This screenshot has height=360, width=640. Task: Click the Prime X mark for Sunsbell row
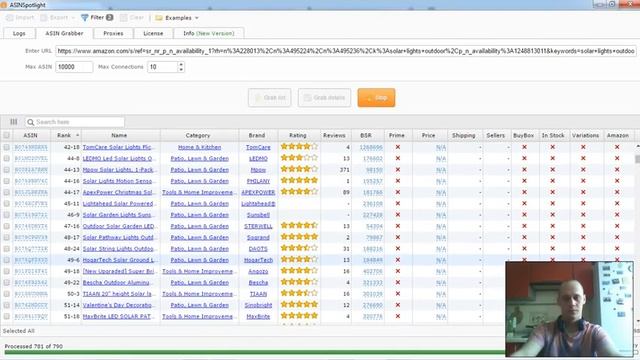click(x=398, y=215)
